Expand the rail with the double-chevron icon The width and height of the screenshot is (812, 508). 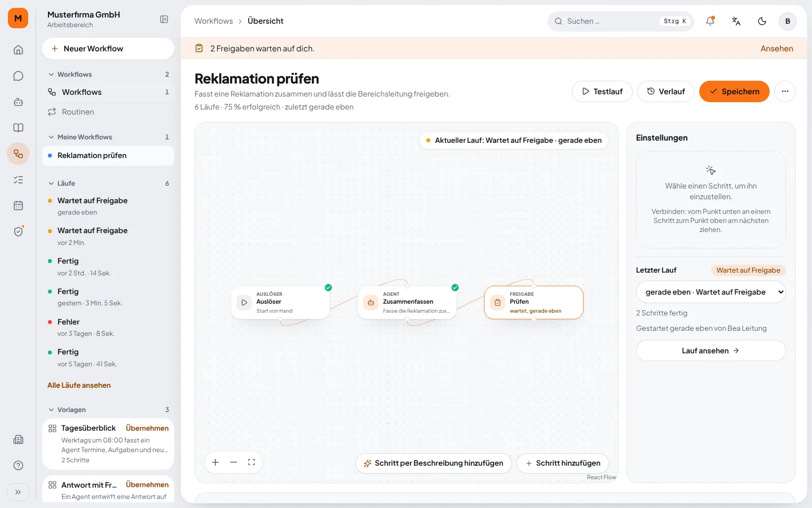click(x=18, y=492)
